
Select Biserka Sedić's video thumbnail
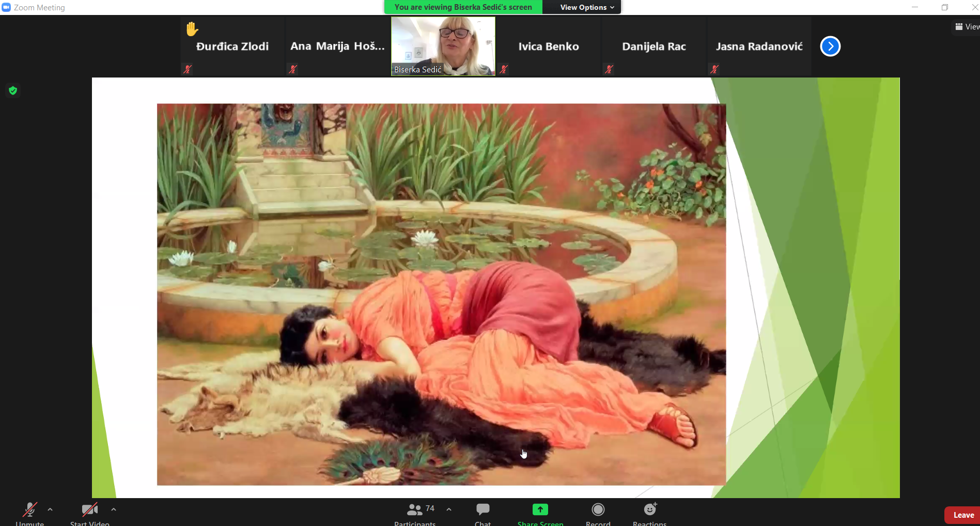[443, 46]
